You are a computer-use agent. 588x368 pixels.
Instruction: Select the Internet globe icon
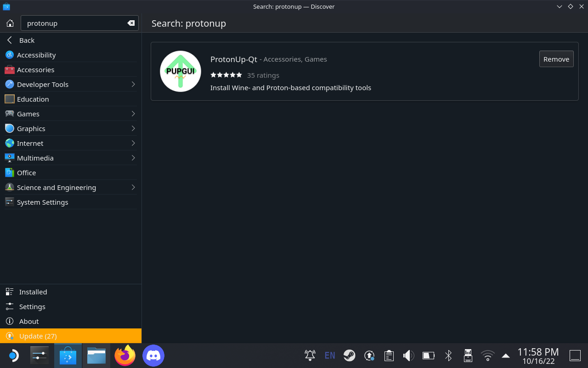10,143
